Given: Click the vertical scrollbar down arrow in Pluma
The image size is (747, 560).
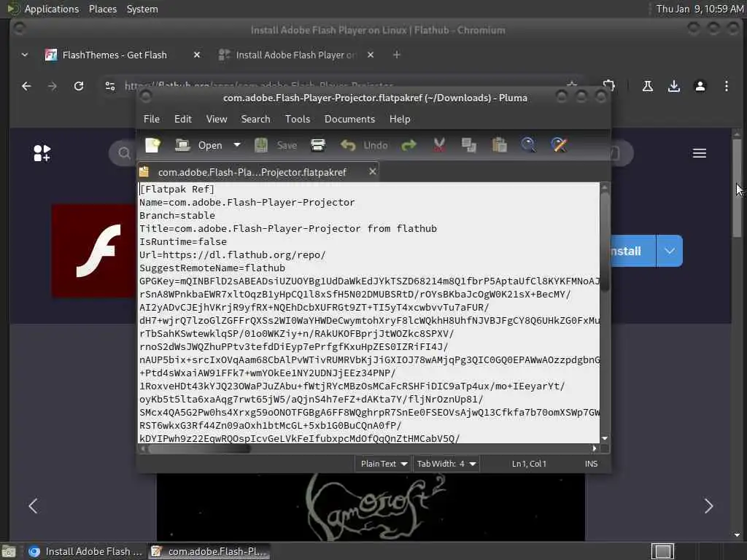Looking at the screenshot, I should tap(605, 438).
